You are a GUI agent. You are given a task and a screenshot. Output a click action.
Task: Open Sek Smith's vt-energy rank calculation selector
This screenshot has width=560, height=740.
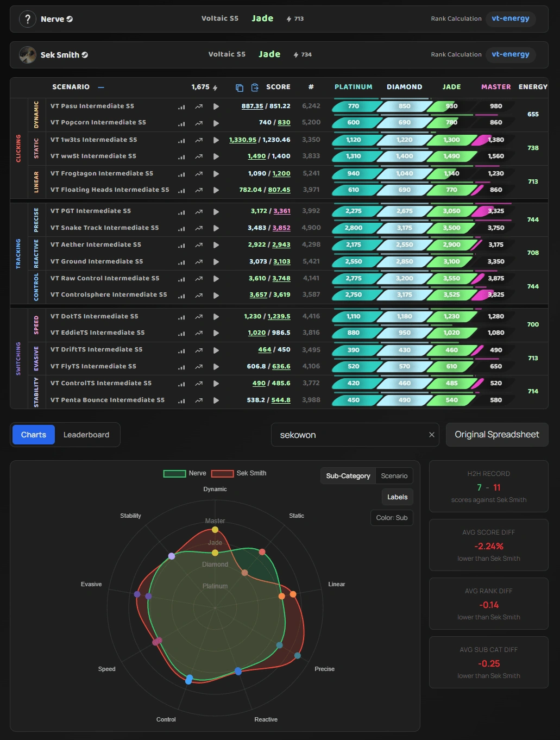pyautogui.click(x=510, y=54)
